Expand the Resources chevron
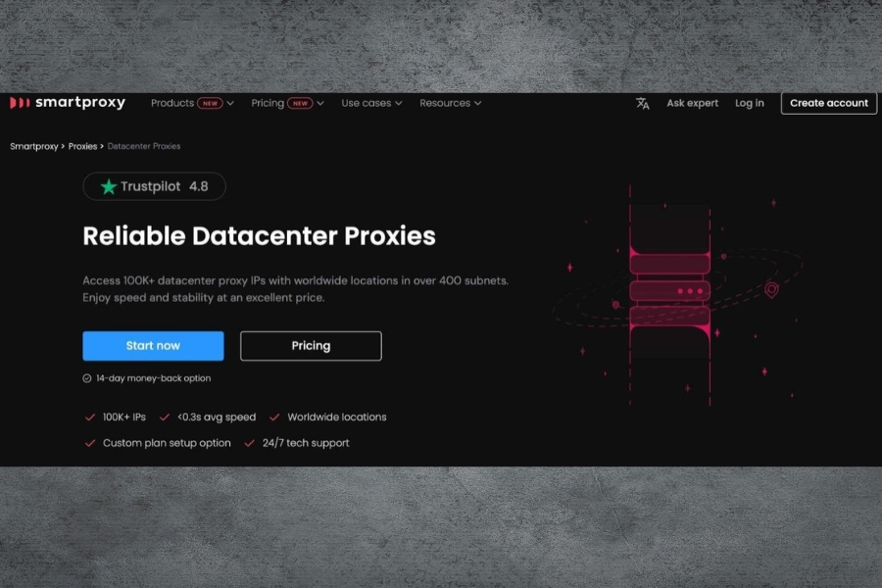The height and width of the screenshot is (588, 882). (x=477, y=104)
